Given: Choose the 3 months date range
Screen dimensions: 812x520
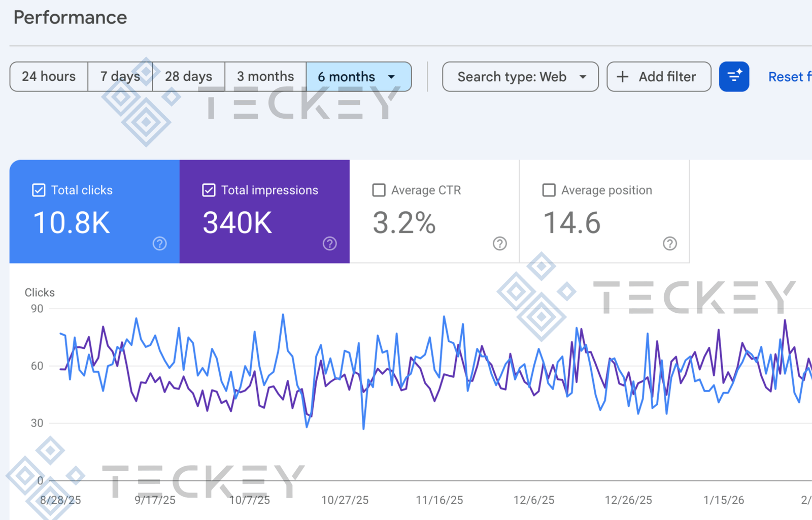Looking at the screenshot, I should [265, 77].
